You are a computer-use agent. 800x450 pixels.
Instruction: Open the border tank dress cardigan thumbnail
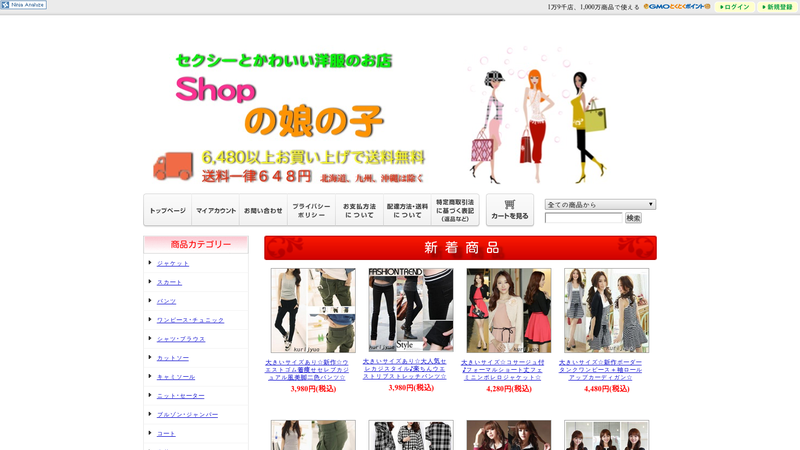[607, 310]
